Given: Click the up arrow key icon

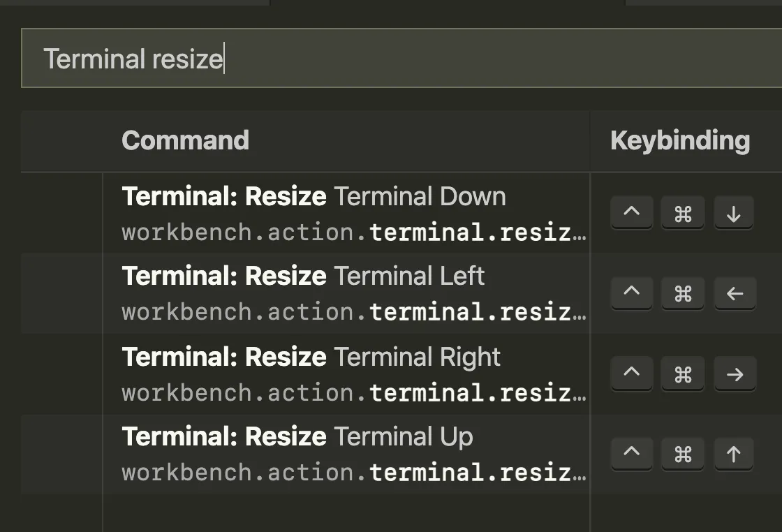Looking at the screenshot, I should [734, 455].
